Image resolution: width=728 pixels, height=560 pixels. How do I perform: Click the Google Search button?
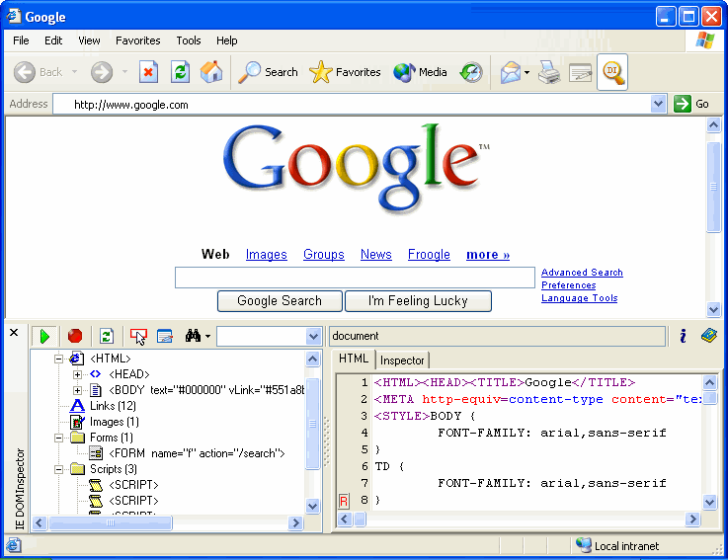click(280, 301)
